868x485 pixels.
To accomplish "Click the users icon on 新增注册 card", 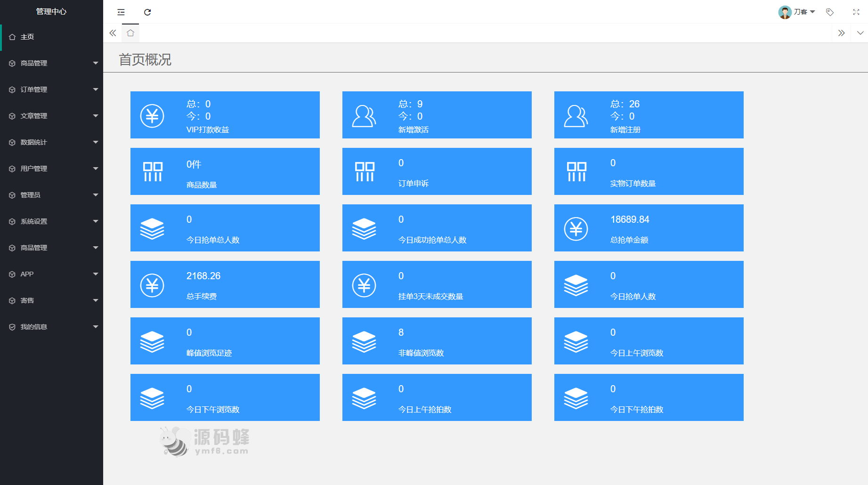I will [x=576, y=116].
